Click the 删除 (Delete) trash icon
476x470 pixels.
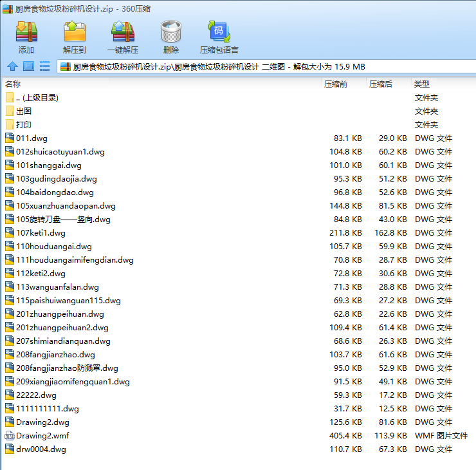click(x=171, y=32)
